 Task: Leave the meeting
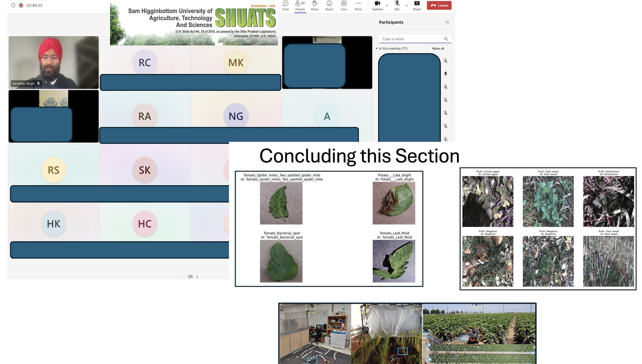439,5
